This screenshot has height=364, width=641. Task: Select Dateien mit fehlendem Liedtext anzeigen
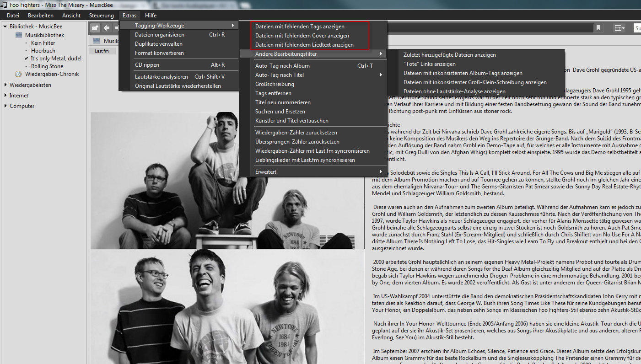coord(313,45)
